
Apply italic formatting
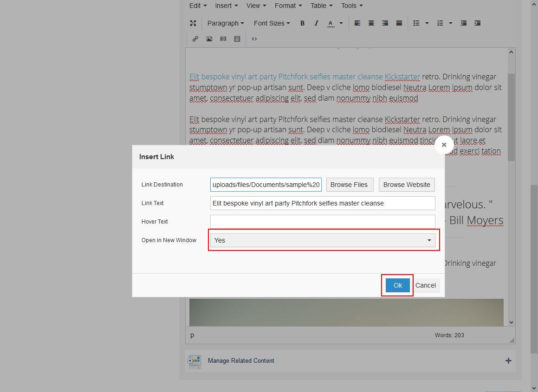317,23
